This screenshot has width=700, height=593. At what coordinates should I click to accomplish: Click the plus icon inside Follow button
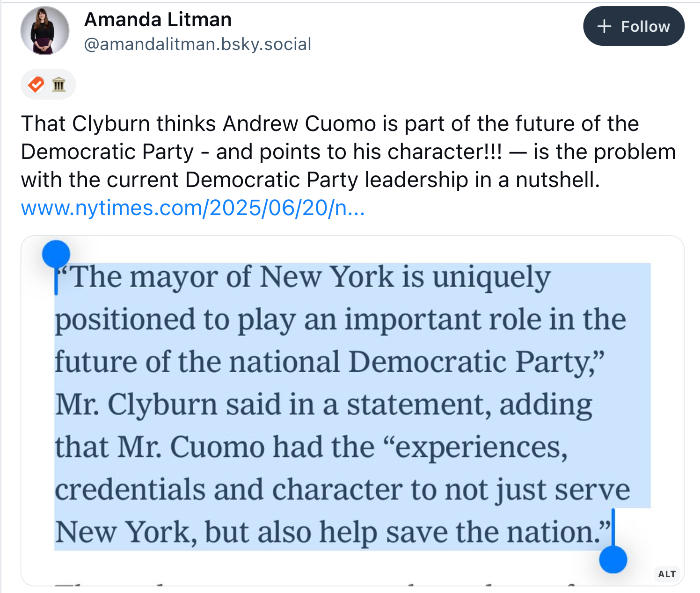605,26
